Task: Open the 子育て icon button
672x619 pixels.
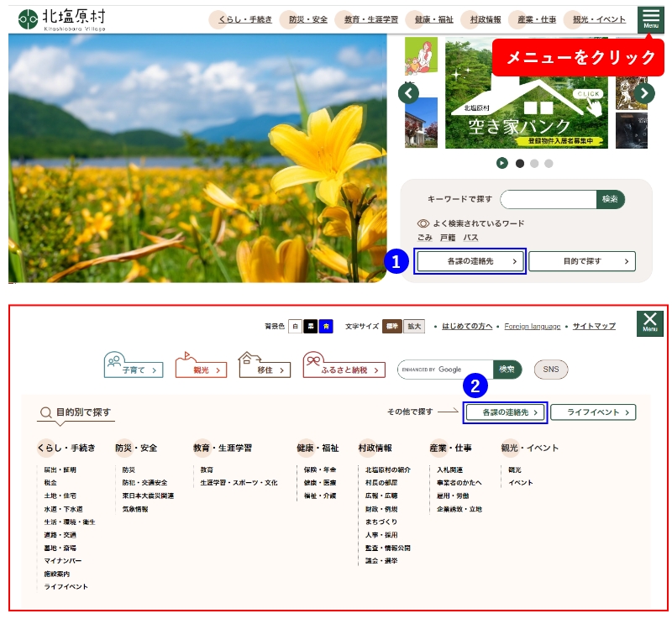Action: [x=133, y=367]
